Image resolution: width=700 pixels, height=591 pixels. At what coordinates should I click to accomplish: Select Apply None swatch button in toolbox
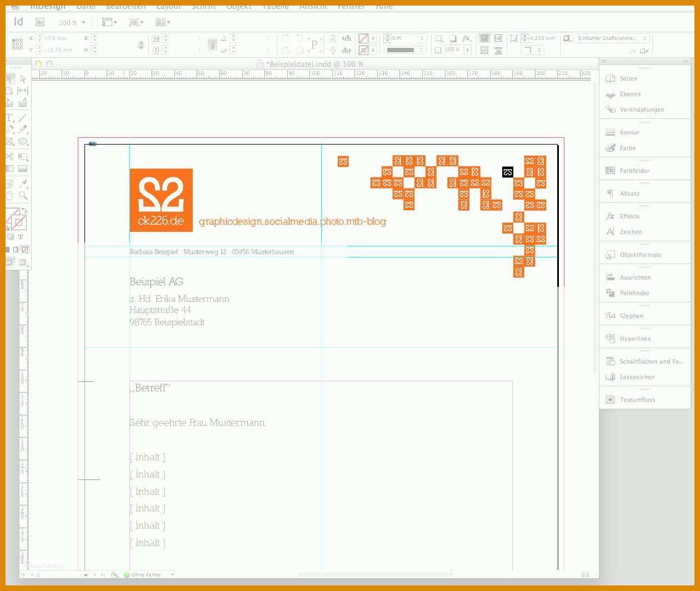[25, 250]
